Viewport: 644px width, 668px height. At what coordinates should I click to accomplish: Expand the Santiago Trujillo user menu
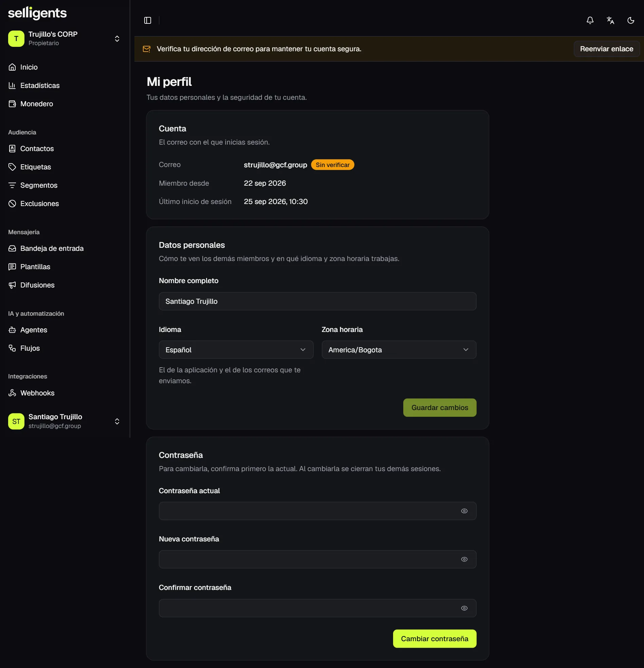[x=65, y=421]
